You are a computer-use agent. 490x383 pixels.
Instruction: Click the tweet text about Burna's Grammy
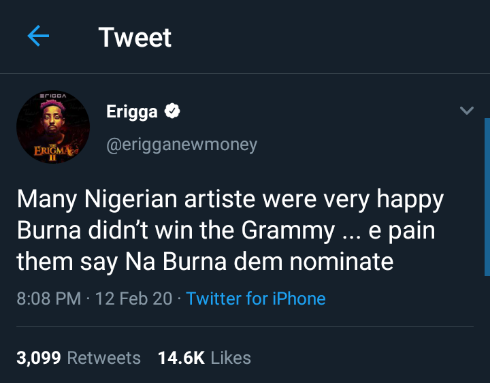230,230
